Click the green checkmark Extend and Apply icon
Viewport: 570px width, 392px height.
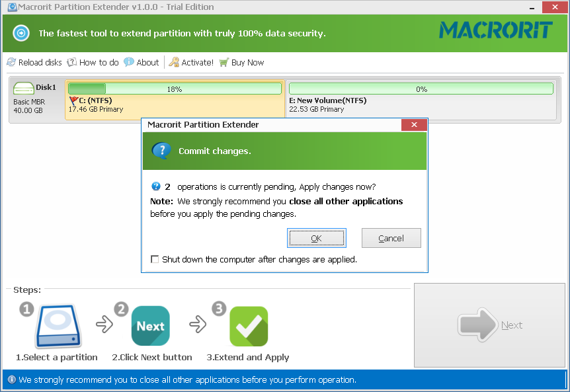pyautogui.click(x=249, y=326)
